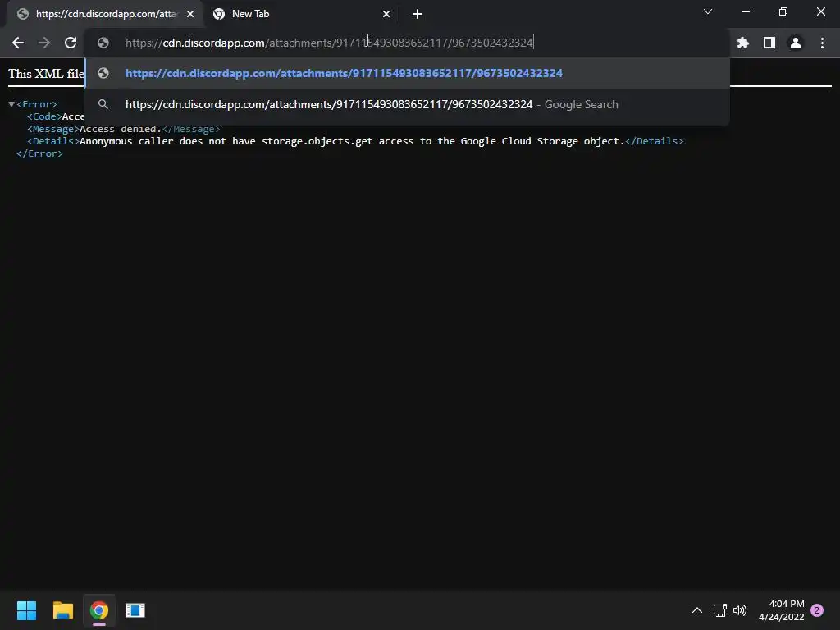Toggle the browser side panel
The image size is (840, 630).
[769, 43]
